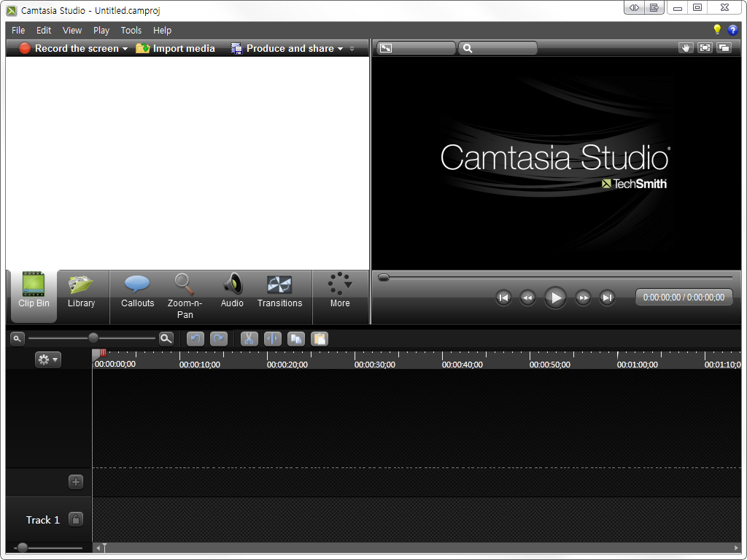
Task: Open the View menu
Action: click(72, 31)
